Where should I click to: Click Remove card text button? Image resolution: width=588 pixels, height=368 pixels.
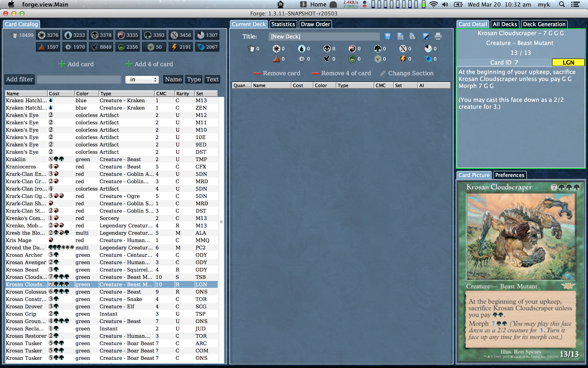click(x=281, y=73)
